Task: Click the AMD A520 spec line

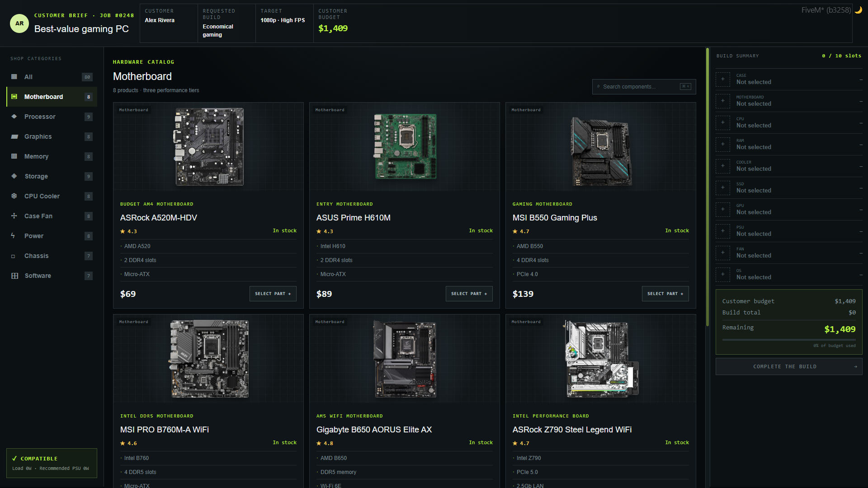Action: point(208,246)
